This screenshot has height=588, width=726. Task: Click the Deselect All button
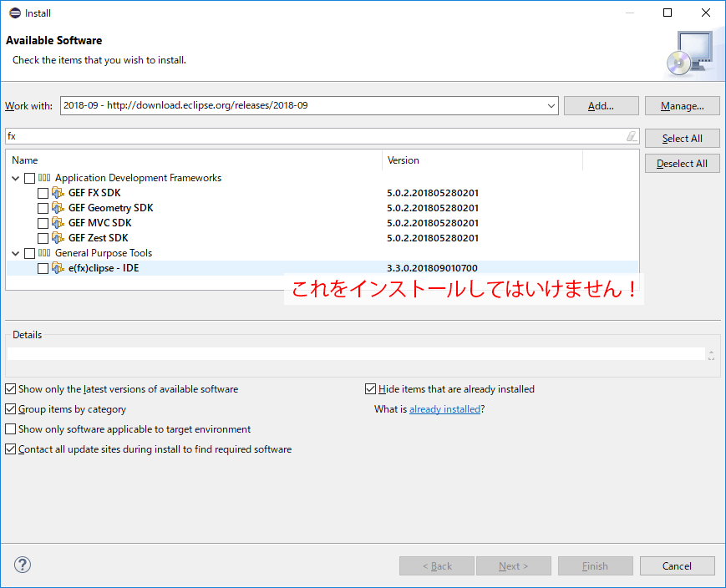tap(682, 164)
